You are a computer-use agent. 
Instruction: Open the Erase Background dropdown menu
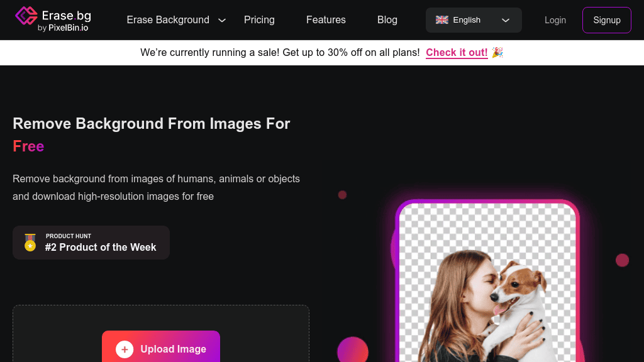[168, 19]
